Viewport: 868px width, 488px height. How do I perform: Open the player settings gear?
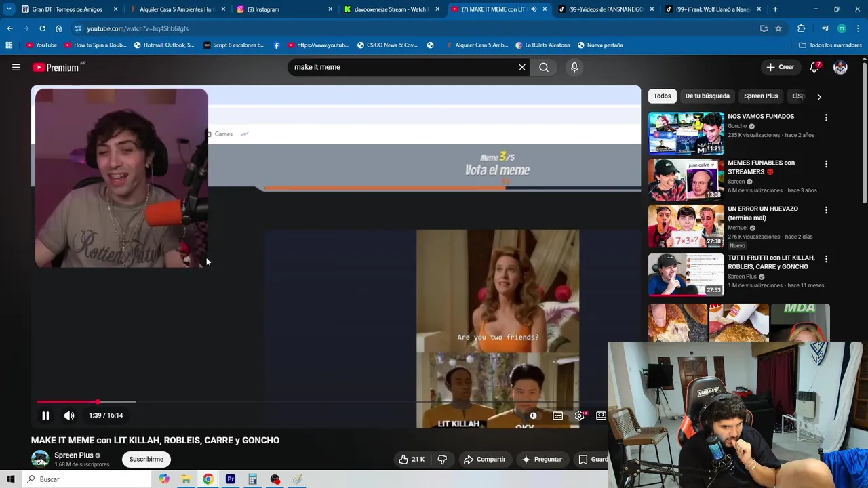(x=579, y=415)
